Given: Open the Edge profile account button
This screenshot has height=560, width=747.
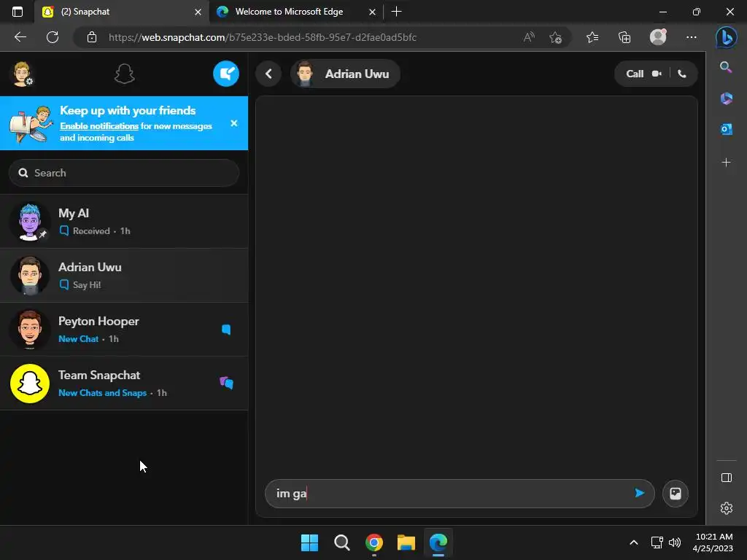Looking at the screenshot, I should 658,37.
